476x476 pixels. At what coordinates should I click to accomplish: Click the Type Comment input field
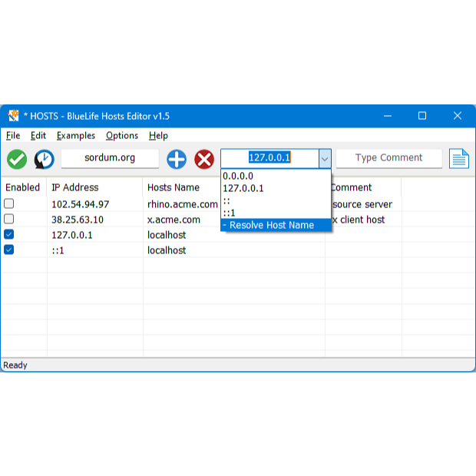(389, 158)
